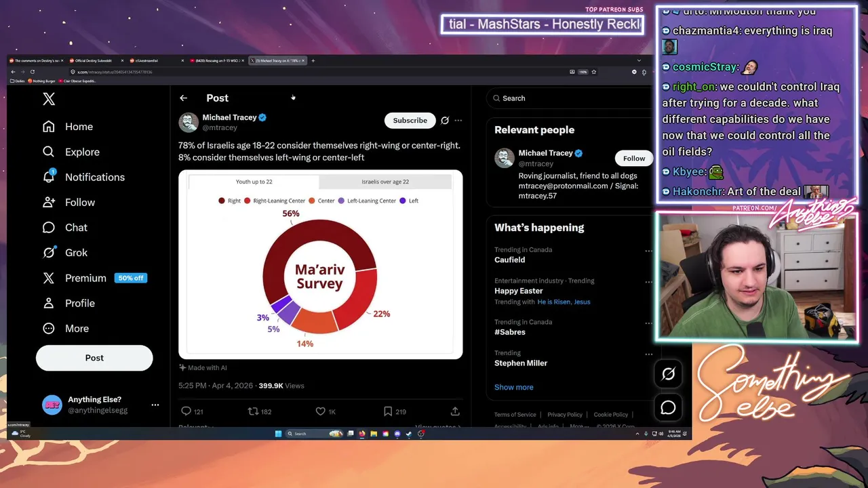Screen dimensions: 868x488
Task: Follow Michael Tracey in Relevant people
Action: tap(634, 159)
